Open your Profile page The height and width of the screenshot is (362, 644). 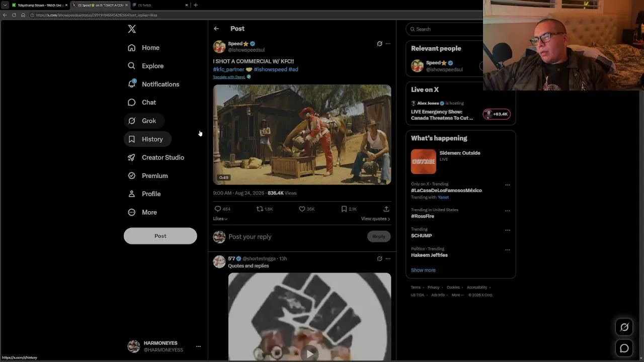[144, 194]
